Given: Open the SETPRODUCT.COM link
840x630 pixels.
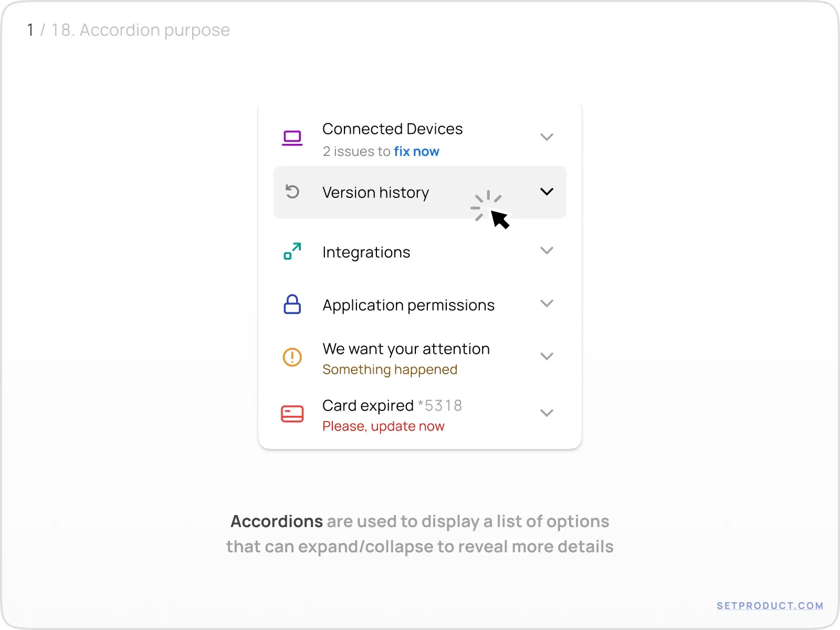Looking at the screenshot, I should (770, 605).
